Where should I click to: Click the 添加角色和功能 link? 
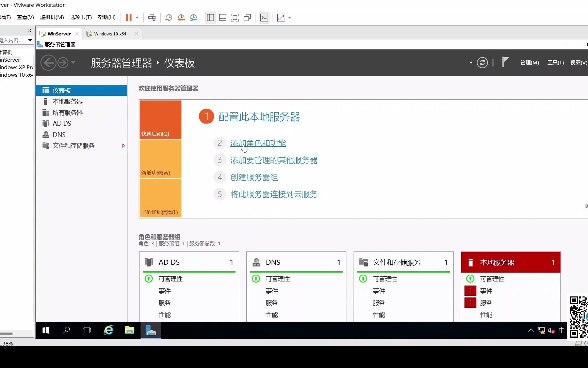pos(258,143)
